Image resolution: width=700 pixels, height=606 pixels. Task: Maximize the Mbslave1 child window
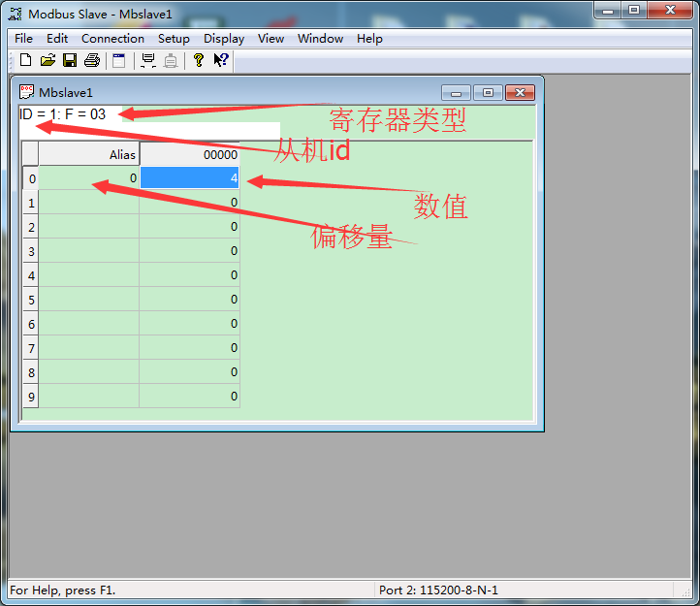tap(488, 93)
